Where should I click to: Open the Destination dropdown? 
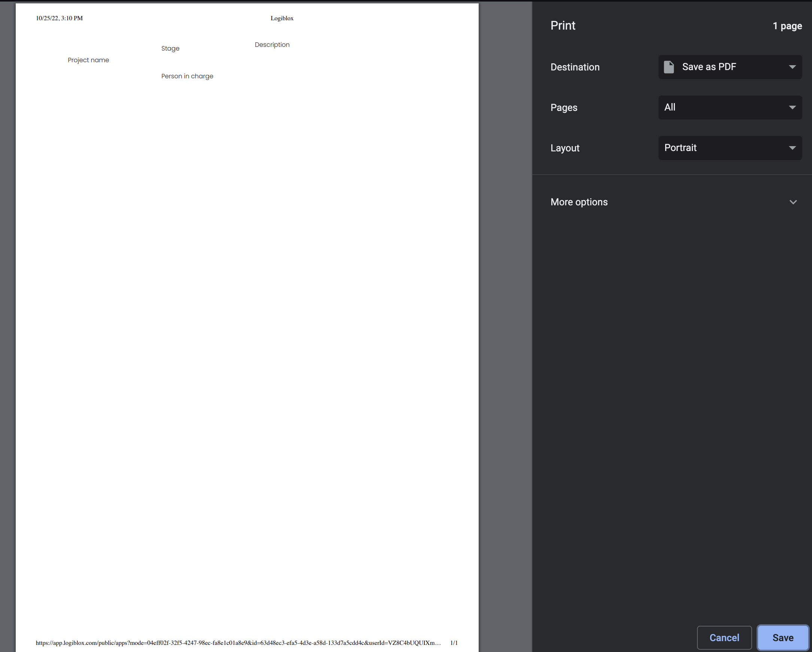coord(729,67)
